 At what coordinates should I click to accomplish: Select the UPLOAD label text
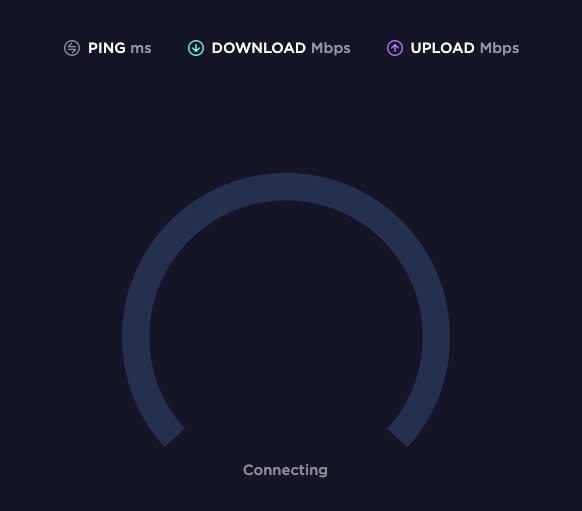442,48
